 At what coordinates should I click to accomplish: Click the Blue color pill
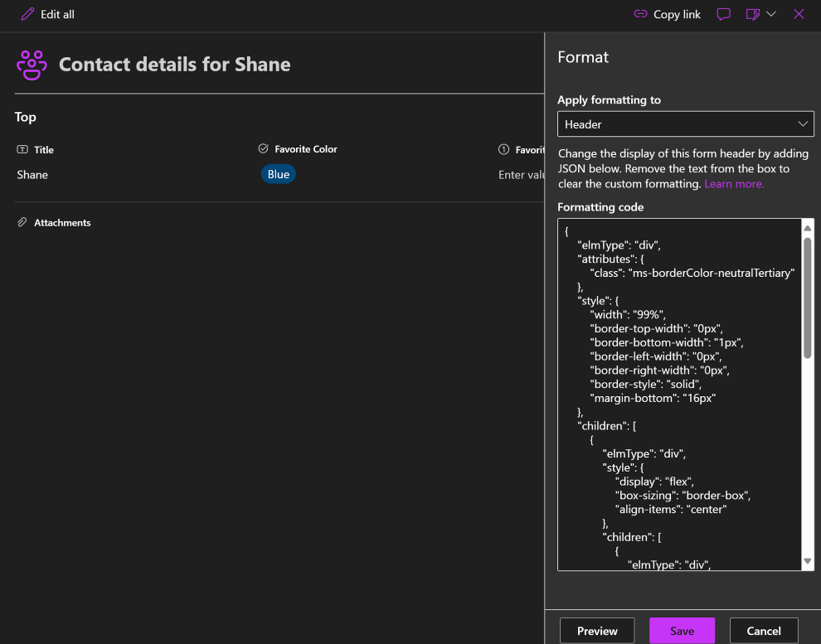279,175
